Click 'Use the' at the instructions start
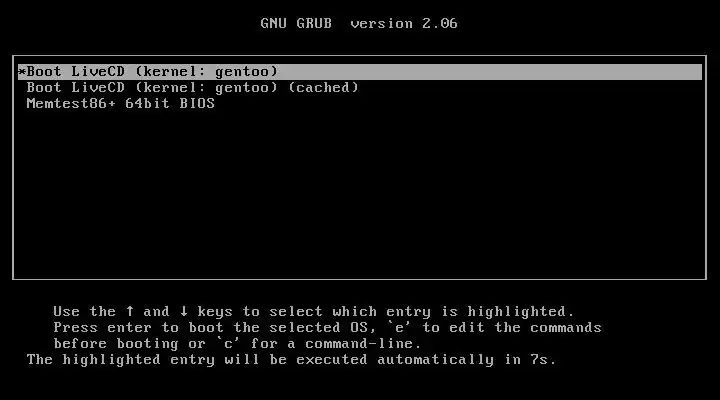This screenshot has width=720, height=400. pos(84,311)
